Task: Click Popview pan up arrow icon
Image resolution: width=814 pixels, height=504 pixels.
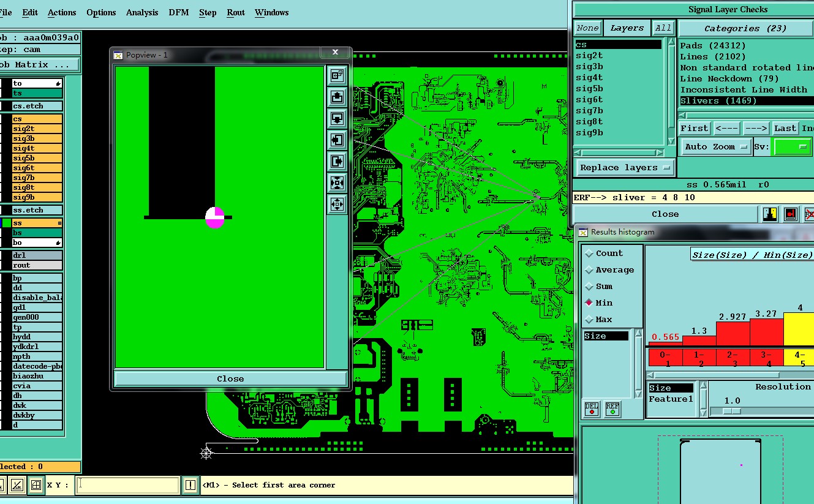Action: pyautogui.click(x=337, y=97)
